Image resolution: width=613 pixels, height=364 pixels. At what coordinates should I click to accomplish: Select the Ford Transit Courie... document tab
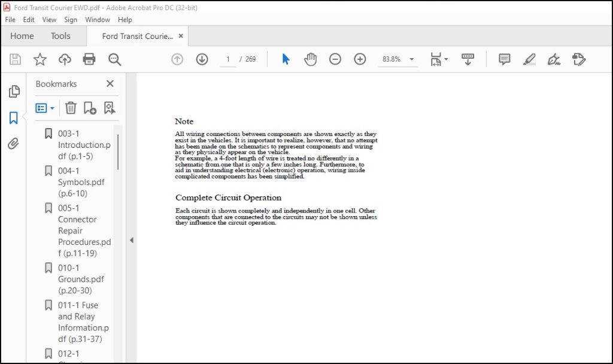coord(137,37)
